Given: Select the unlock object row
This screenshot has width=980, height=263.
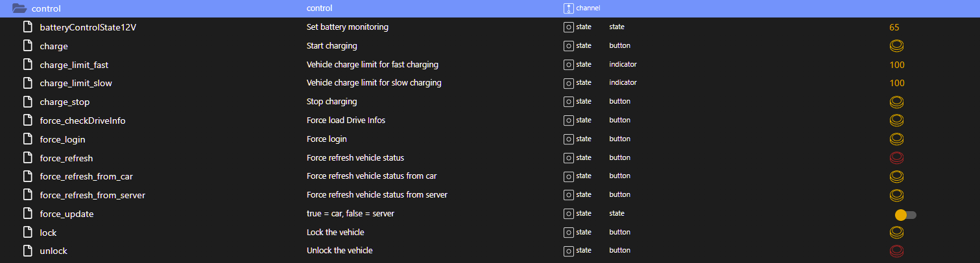Looking at the screenshot, I should point(54,251).
